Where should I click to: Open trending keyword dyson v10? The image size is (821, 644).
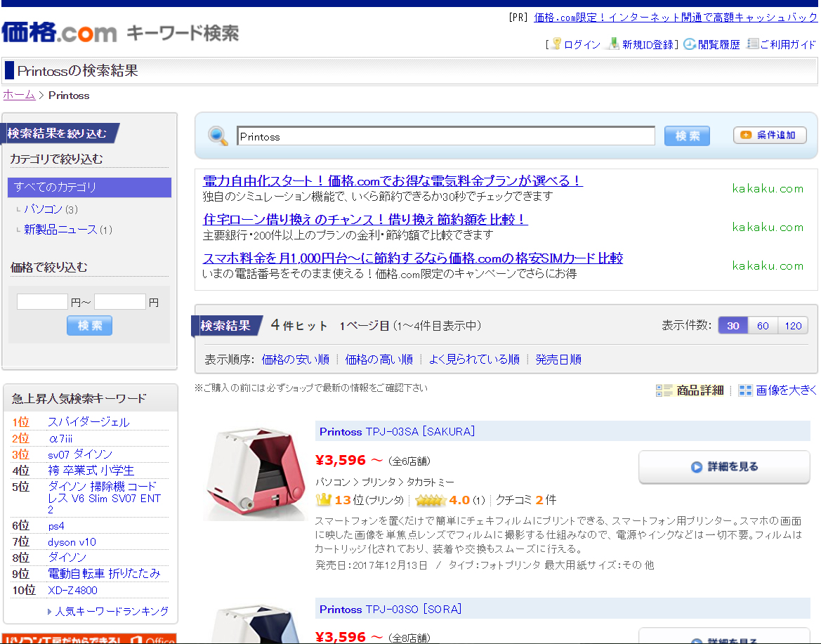coord(72,542)
